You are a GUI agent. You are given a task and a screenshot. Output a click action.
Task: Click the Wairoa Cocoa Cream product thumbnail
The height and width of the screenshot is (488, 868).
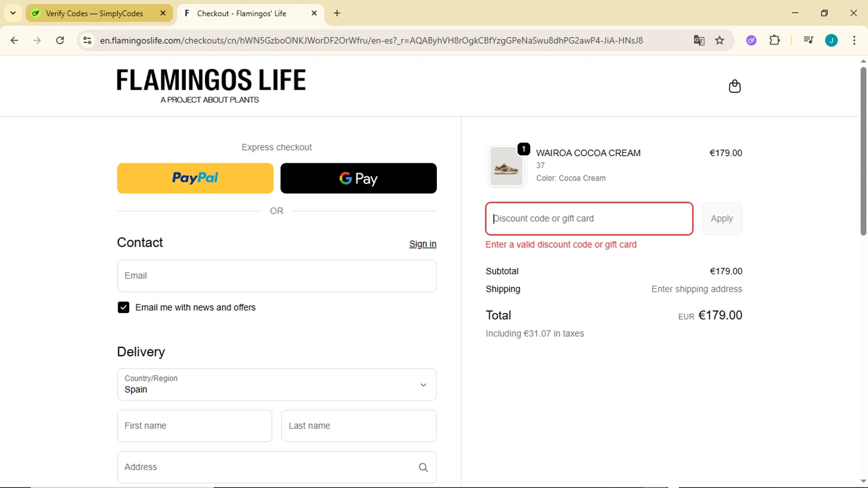pyautogui.click(x=506, y=166)
